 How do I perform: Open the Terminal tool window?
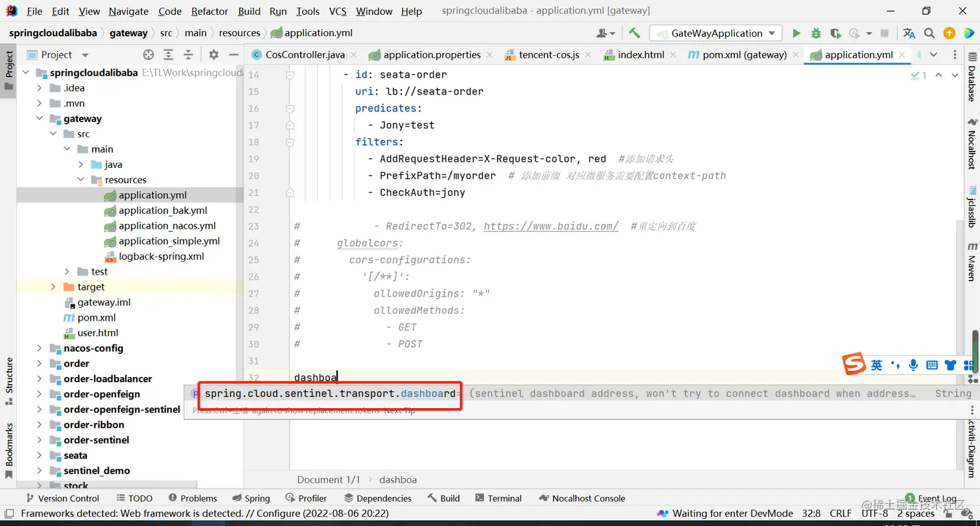tap(498, 498)
